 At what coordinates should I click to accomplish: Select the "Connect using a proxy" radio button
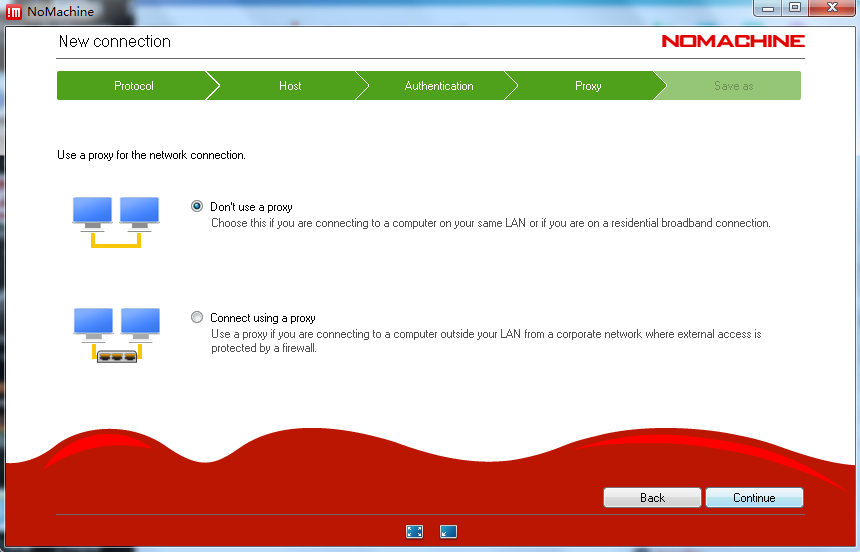(x=197, y=317)
